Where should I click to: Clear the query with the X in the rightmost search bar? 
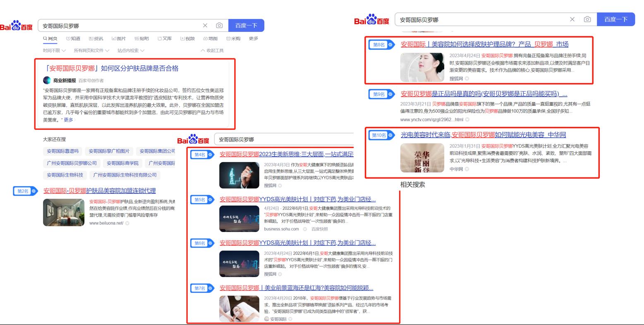pos(572,19)
